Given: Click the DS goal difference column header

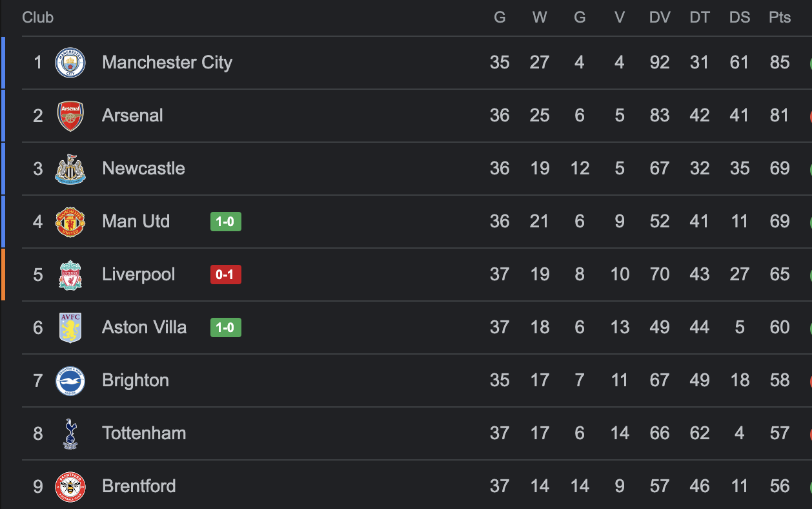Looking at the screenshot, I should pyautogui.click(x=740, y=17).
